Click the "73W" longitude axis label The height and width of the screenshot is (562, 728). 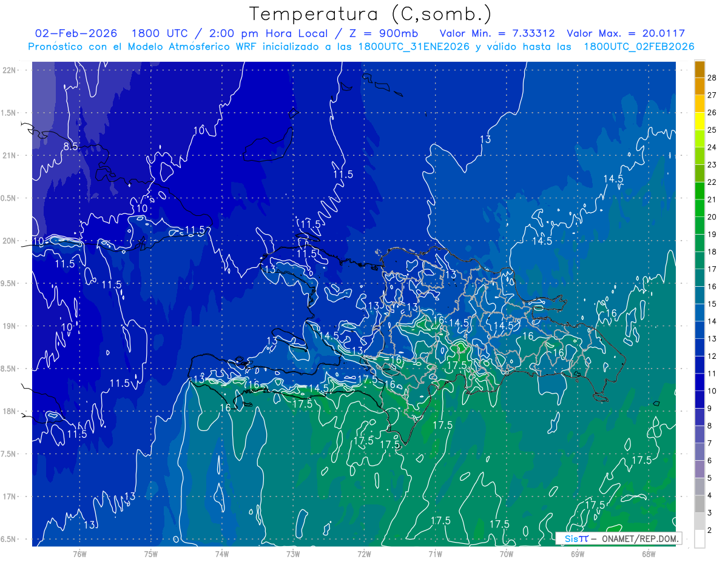(x=293, y=554)
